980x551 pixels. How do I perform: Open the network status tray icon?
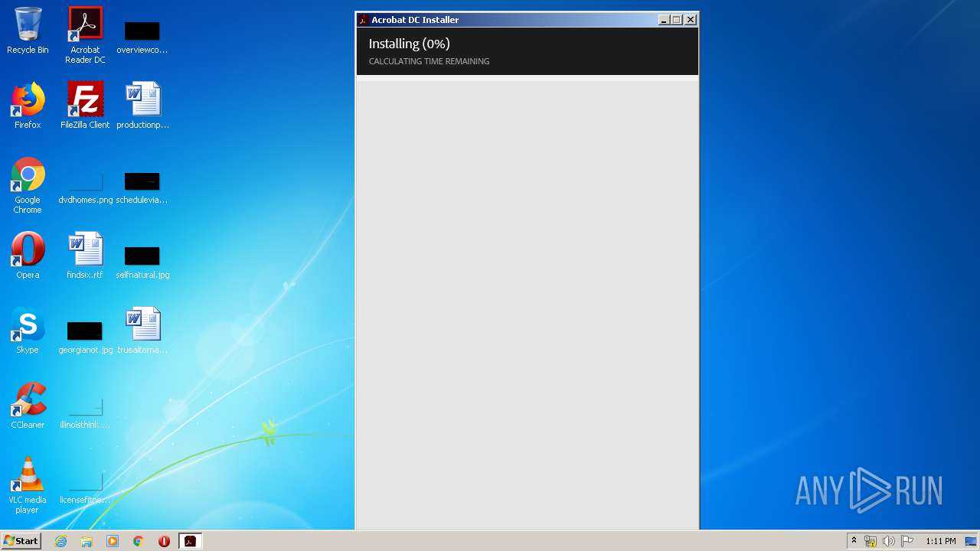871,541
